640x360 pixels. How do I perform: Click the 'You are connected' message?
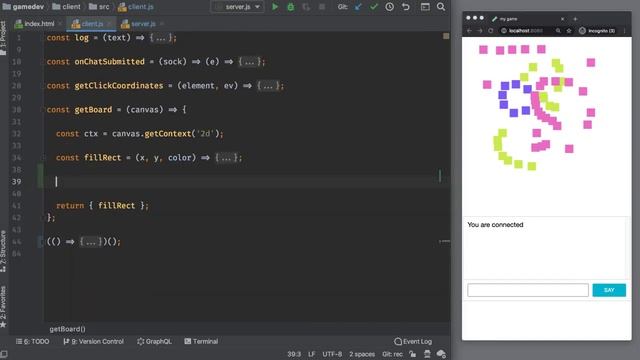click(x=495, y=225)
